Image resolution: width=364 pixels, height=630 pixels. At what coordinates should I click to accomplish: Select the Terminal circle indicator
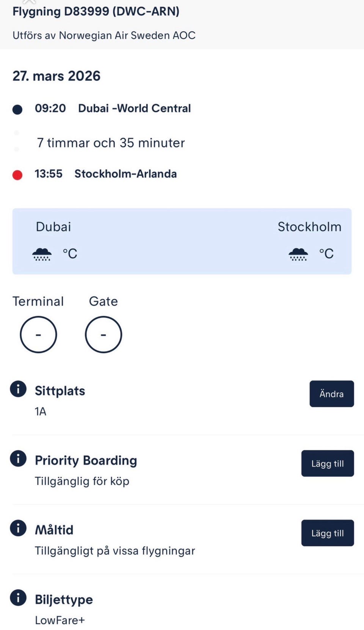(x=38, y=335)
